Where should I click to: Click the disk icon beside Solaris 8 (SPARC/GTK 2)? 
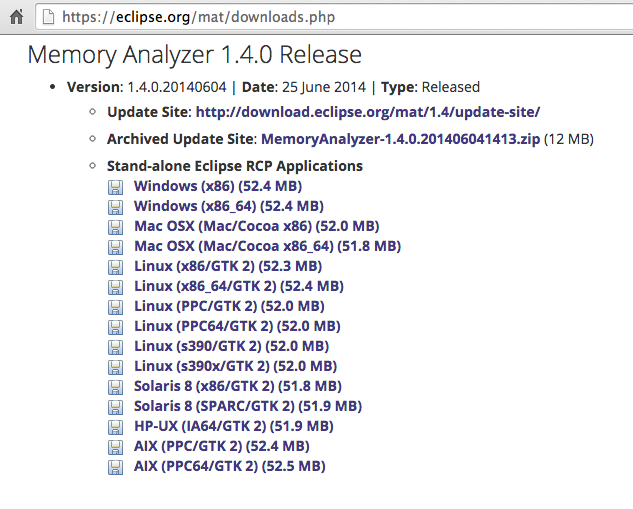coord(116,407)
